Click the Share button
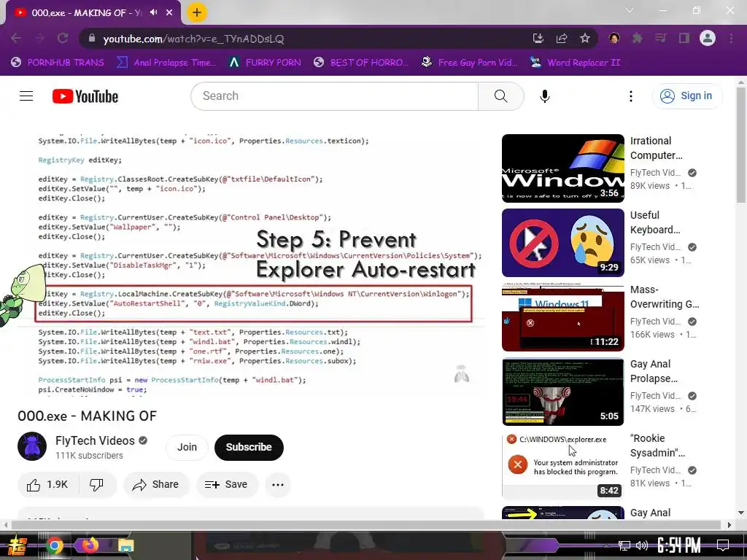Screen dimensions: 747x560 [x=156, y=485]
